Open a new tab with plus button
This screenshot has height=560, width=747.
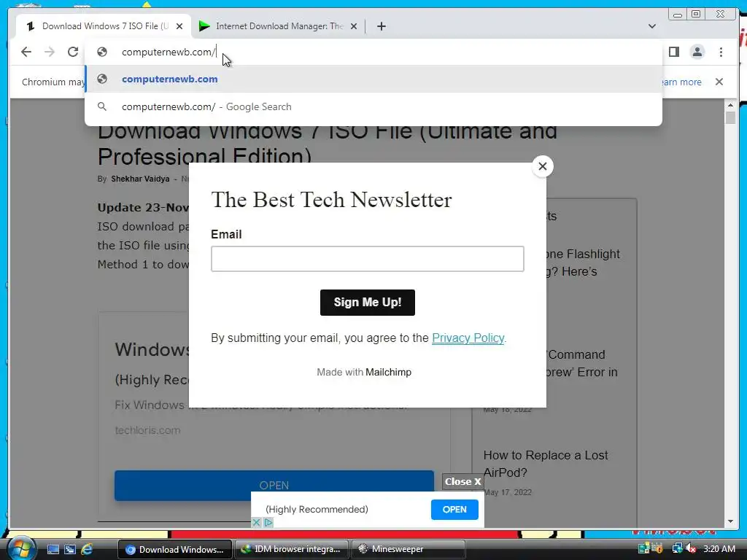point(381,26)
